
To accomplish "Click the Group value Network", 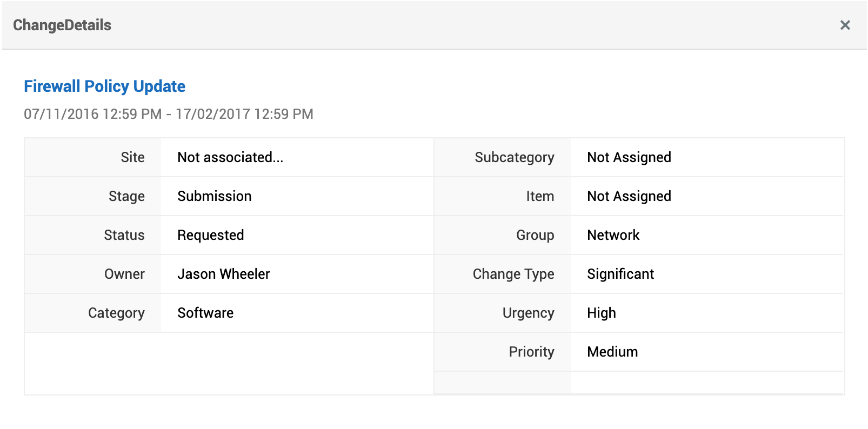I will (x=613, y=235).
